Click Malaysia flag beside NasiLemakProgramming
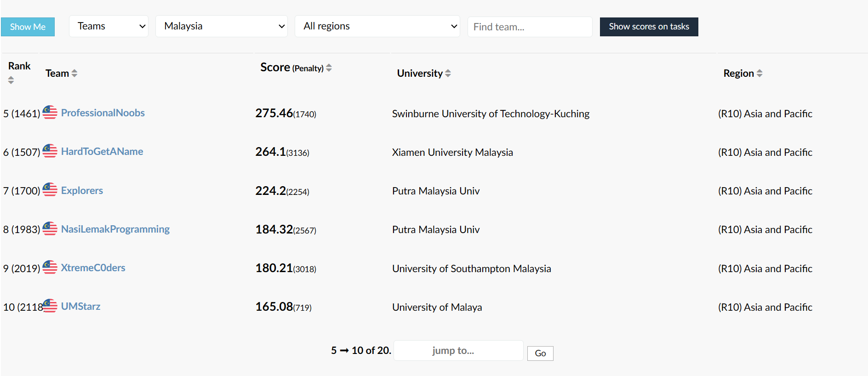 pos(50,228)
